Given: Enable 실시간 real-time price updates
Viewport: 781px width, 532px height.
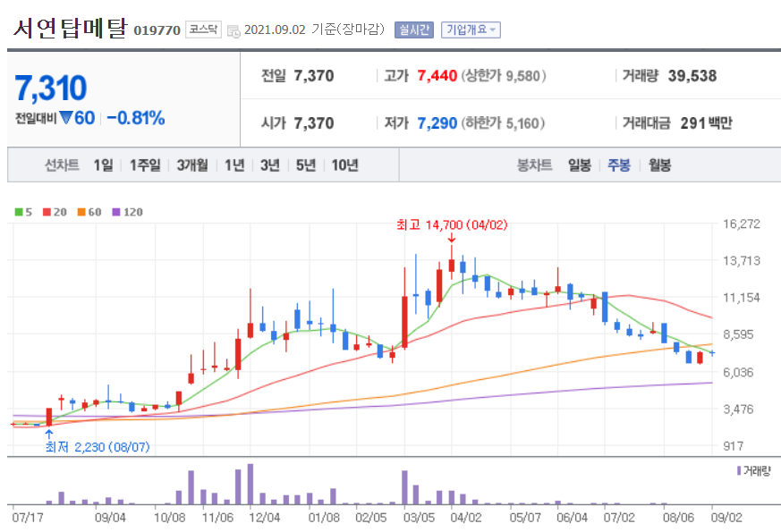Looking at the screenshot, I should point(414,29).
